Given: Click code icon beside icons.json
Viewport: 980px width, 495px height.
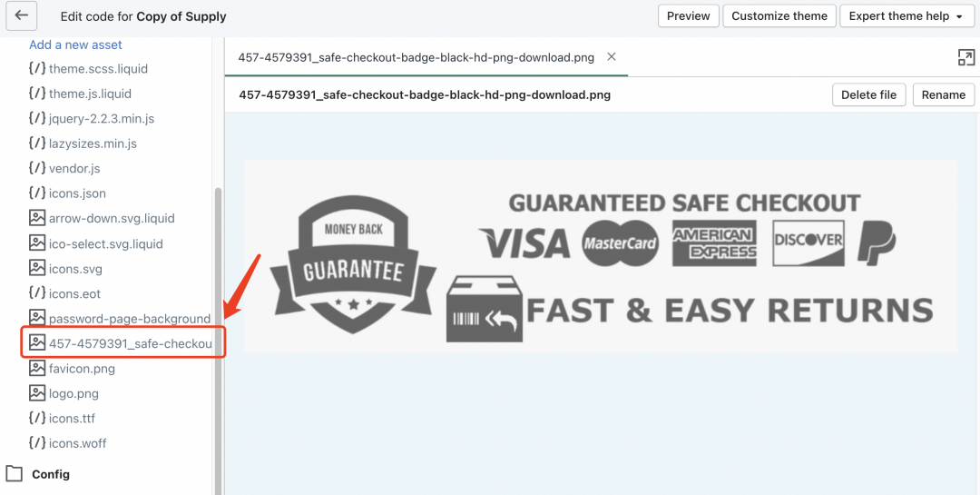Looking at the screenshot, I should click(x=37, y=193).
